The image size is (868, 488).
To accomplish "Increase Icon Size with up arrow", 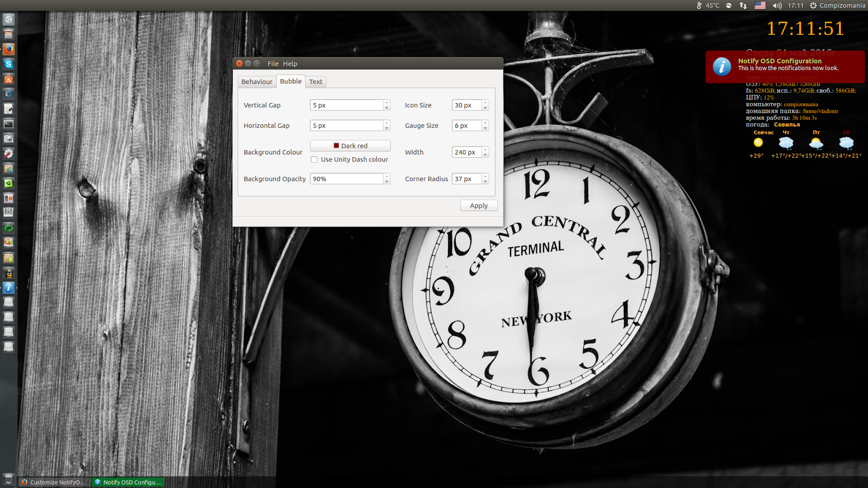I will coord(486,102).
